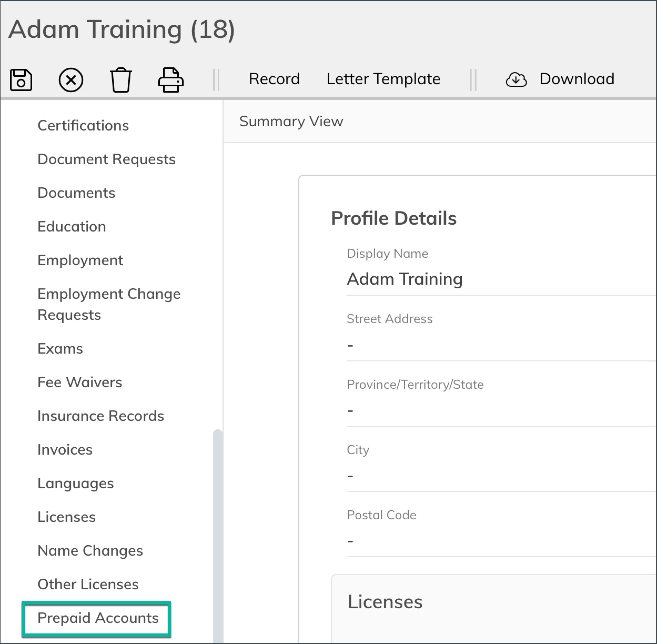Go to Exams section

(60, 349)
